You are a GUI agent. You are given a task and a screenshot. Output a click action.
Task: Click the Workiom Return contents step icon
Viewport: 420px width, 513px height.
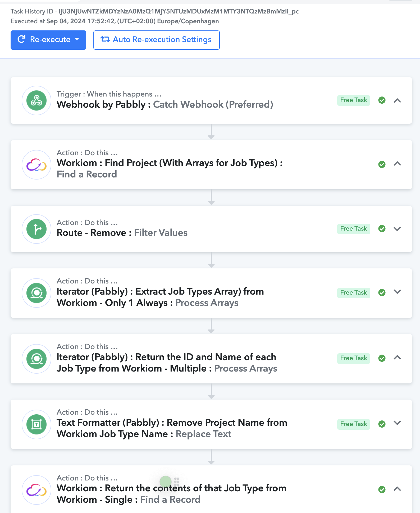[36, 490]
